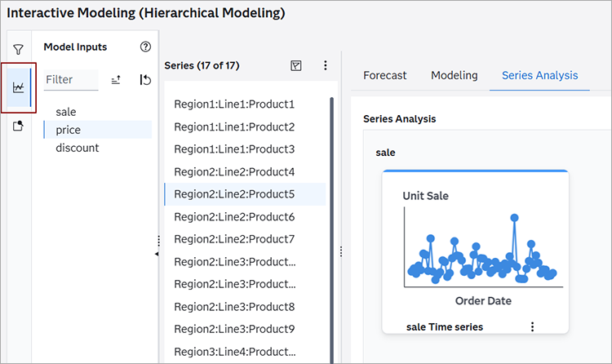Select series Region1:Line1:Product3
Image resolution: width=612 pixels, height=364 pixels.
point(245,149)
